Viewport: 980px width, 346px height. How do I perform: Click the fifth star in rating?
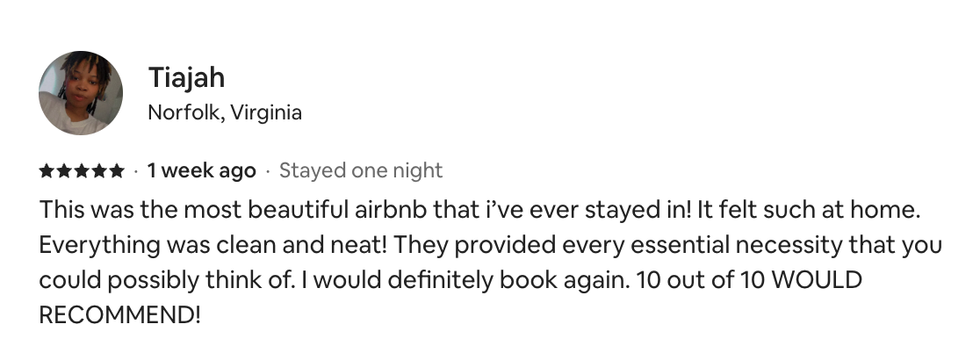tap(116, 170)
